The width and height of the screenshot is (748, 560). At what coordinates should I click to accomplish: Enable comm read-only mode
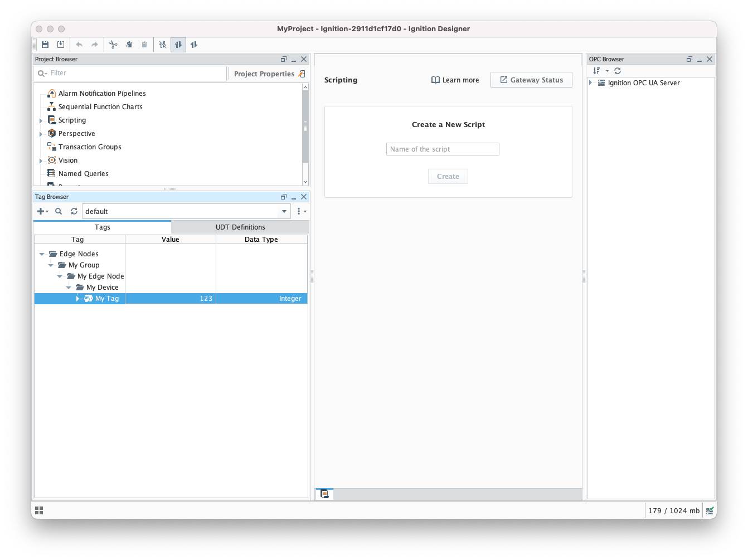pos(178,45)
